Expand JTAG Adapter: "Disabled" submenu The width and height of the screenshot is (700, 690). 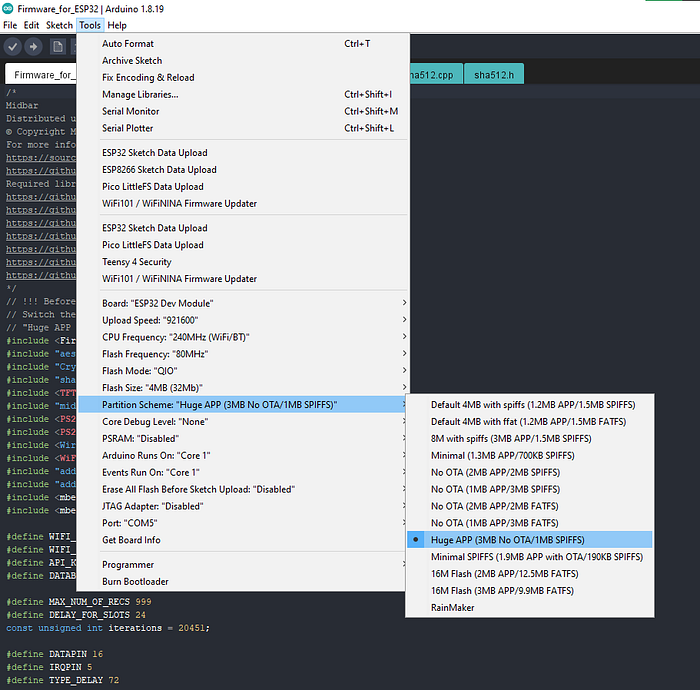pos(243,507)
